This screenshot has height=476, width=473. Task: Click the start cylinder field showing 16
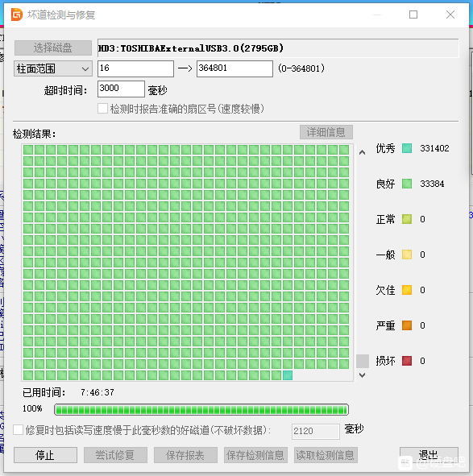pyautogui.click(x=135, y=68)
